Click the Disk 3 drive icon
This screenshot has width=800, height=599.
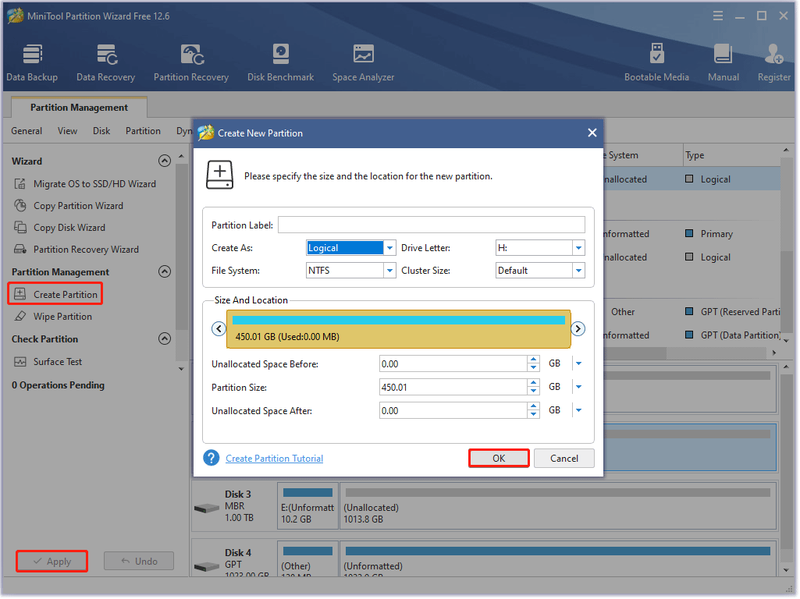click(x=207, y=508)
